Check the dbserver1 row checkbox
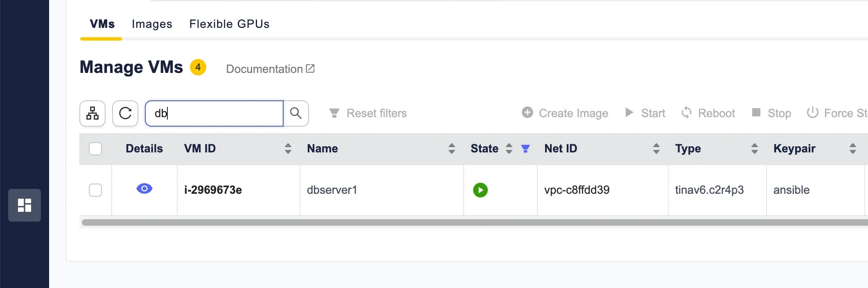868x288 pixels. click(x=95, y=190)
